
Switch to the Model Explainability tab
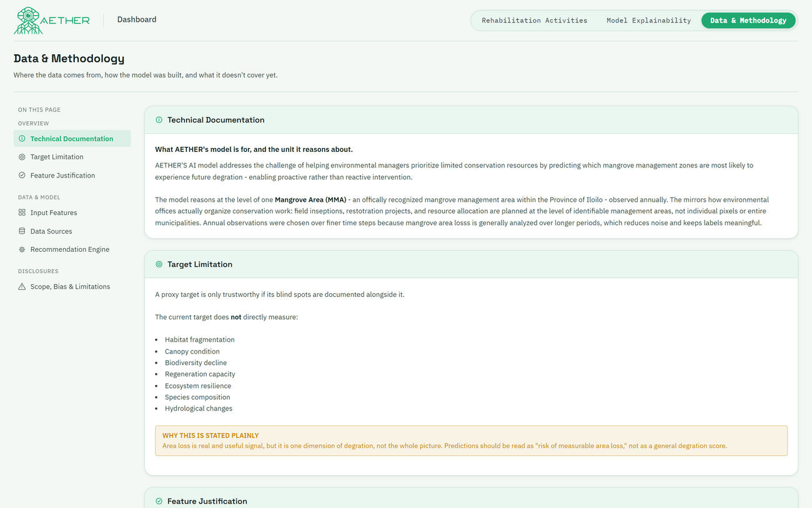(x=648, y=21)
